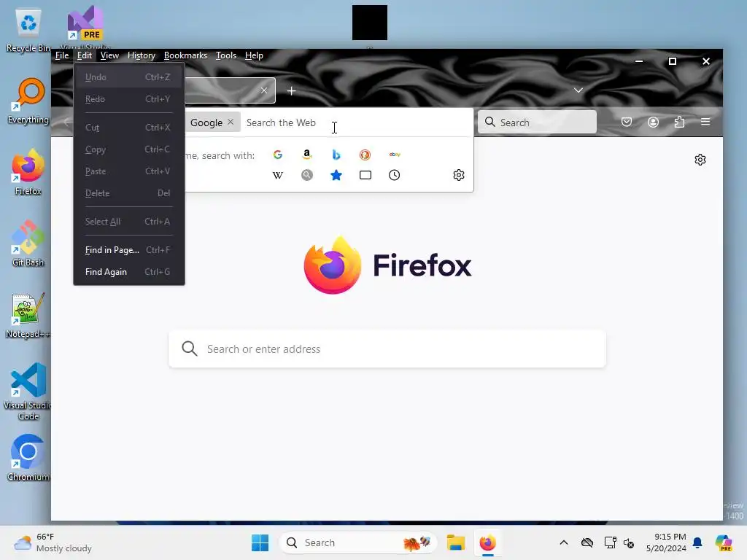Click Copy in Edit menu
747x560 pixels.
(128, 149)
